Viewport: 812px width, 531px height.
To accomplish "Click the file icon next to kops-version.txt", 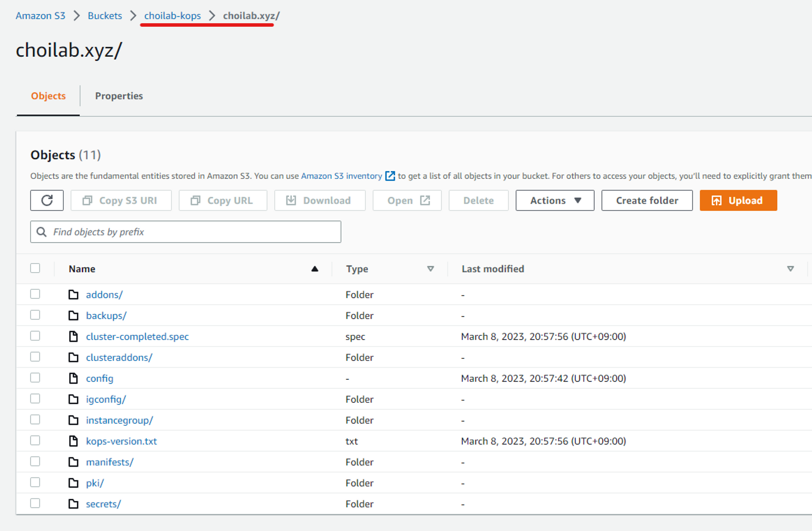I will pos(73,441).
